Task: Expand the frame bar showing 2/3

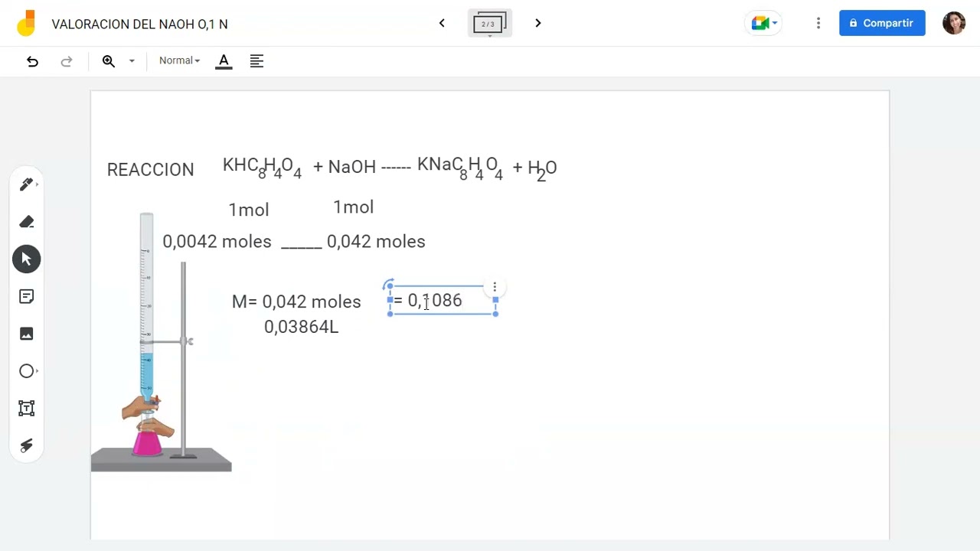Action: pos(489,24)
